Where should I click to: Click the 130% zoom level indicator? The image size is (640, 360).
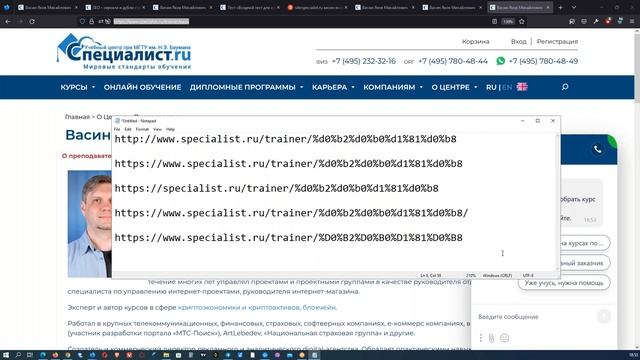pos(508,21)
